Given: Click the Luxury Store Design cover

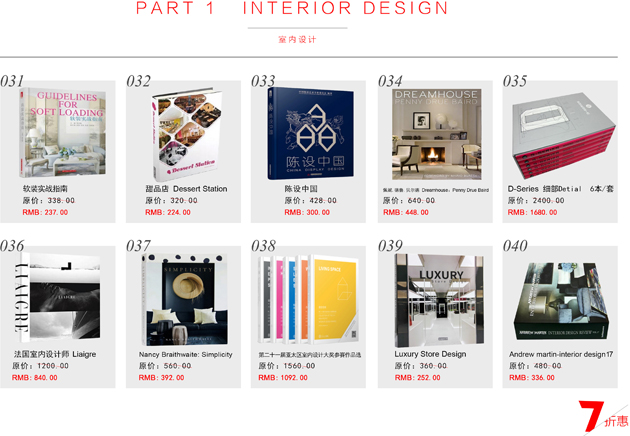Looking at the screenshot, I should pos(439,300).
